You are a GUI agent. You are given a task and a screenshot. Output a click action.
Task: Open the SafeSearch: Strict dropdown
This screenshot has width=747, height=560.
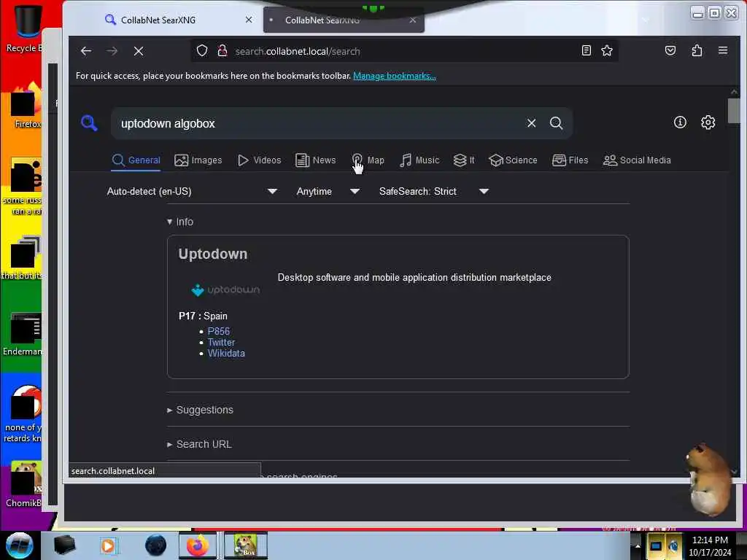[434, 192]
